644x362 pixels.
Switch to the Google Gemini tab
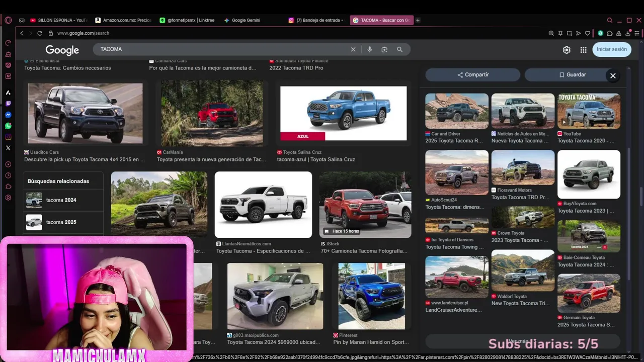point(252,20)
